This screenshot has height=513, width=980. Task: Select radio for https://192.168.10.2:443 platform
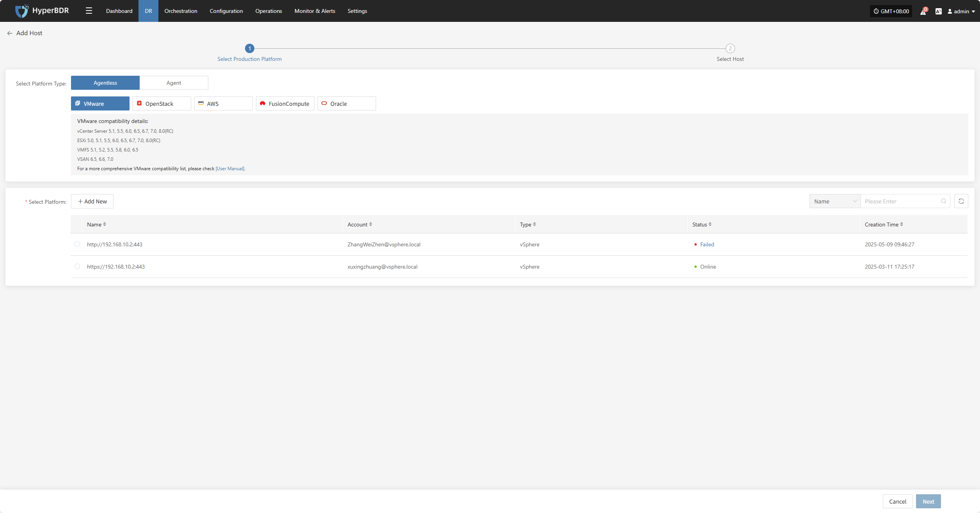(77, 267)
